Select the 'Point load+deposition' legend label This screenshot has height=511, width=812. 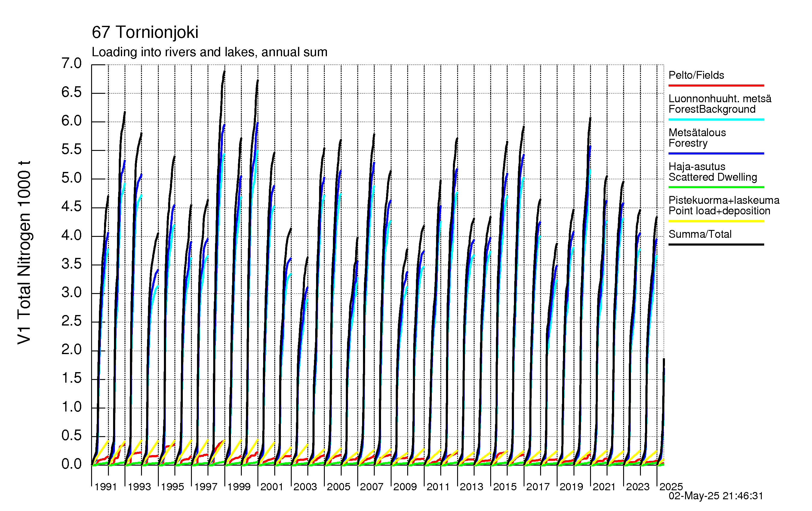tap(719, 211)
